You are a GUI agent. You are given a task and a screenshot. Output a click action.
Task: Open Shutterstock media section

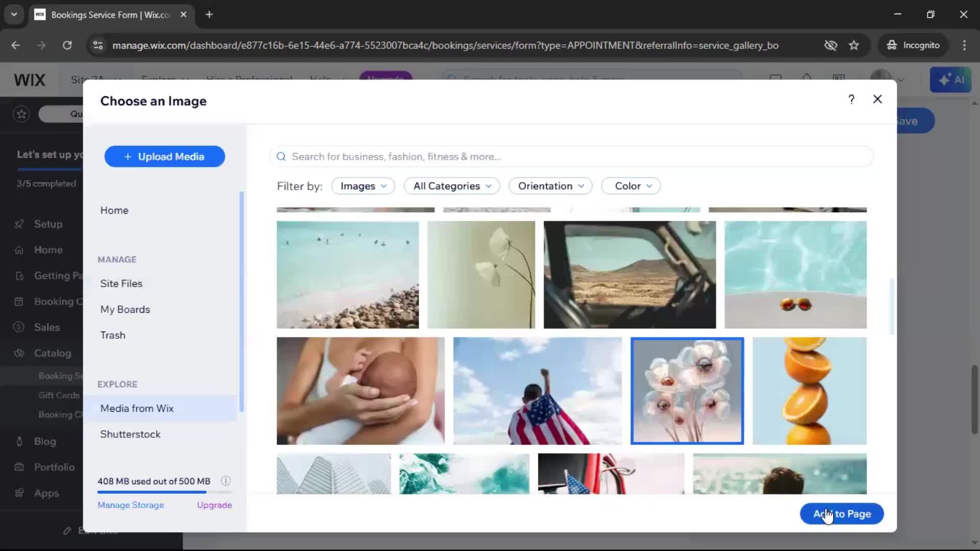coord(130,434)
